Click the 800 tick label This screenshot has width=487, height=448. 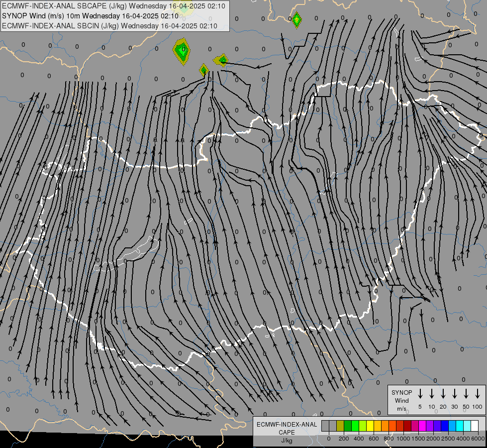[389, 439]
